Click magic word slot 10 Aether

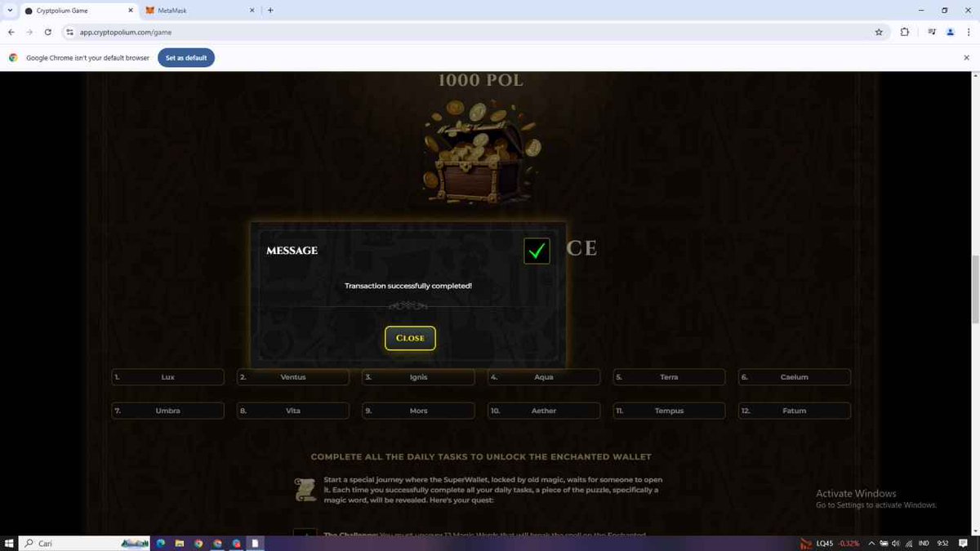pos(544,411)
